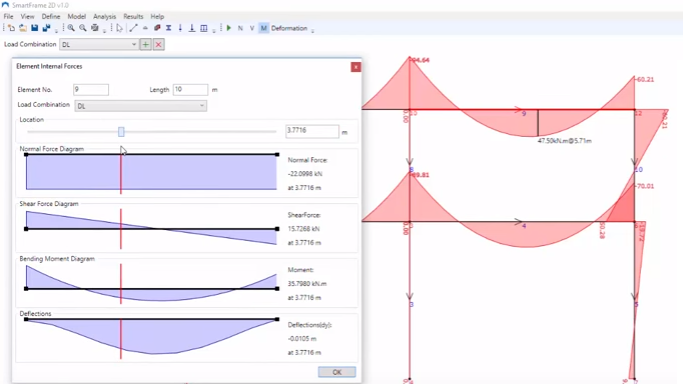Click the Deformation toolbar button
This screenshot has height=384, width=693.
[289, 28]
